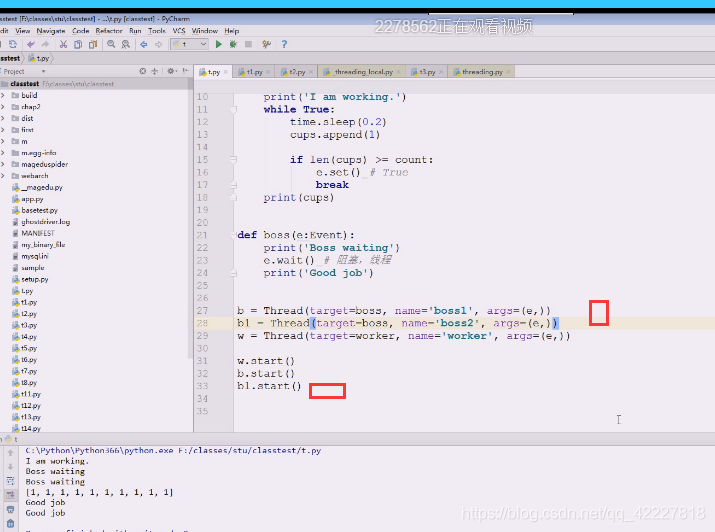Click the Cut scissors icon
The width and height of the screenshot is (715, 532).
tap(63, 44)
